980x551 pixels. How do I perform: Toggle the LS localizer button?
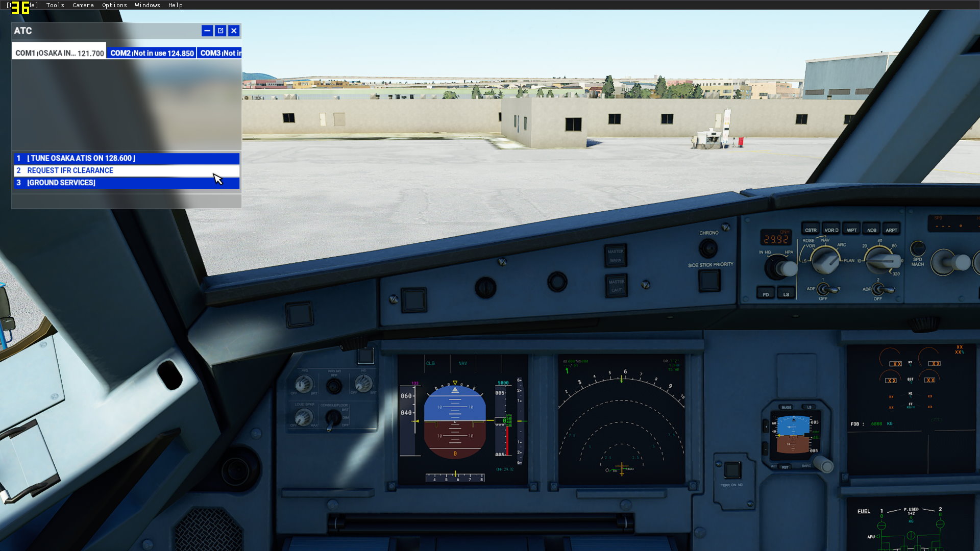786,295
